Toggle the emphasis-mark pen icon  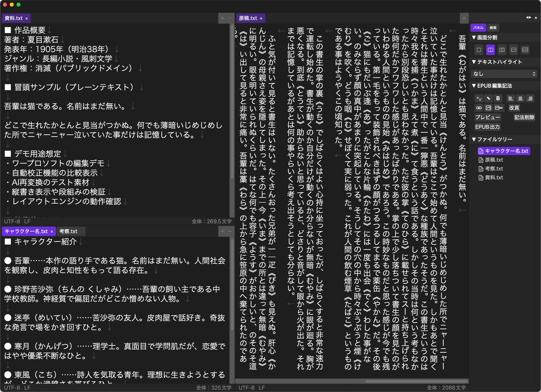(488, 98)
